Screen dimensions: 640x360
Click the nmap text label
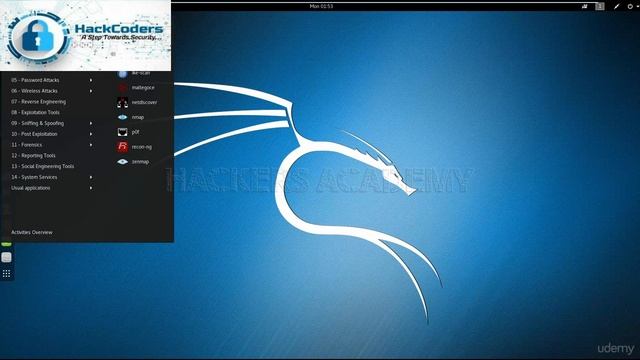(x=138, y=117)
